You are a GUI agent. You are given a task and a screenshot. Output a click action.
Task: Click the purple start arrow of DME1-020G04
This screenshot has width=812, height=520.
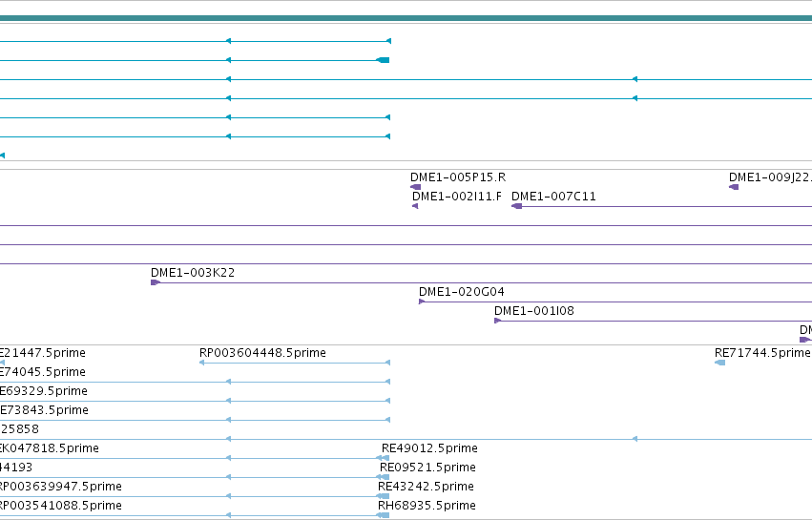pyautogui.click(x=422, y=302)
